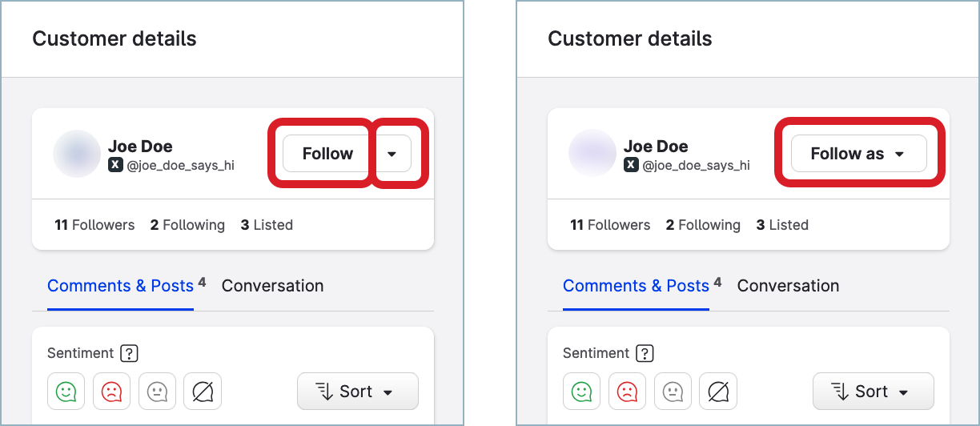Image resolution: width=980 pixels, height=426 pixels.
Task: Click green smiley sentiment in right panel
Action: tap(582, 392)
